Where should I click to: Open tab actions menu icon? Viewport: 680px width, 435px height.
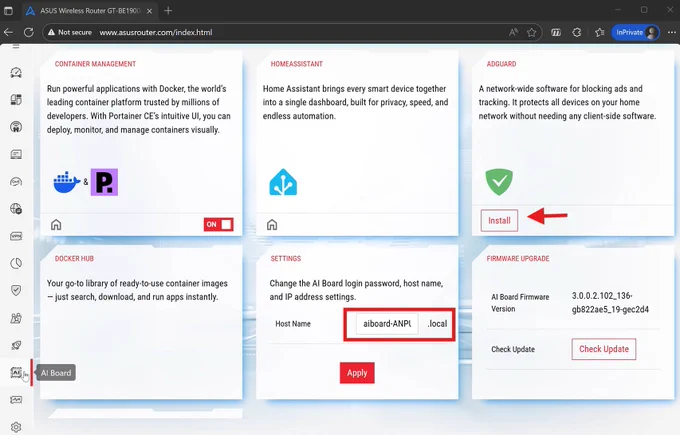8,10
